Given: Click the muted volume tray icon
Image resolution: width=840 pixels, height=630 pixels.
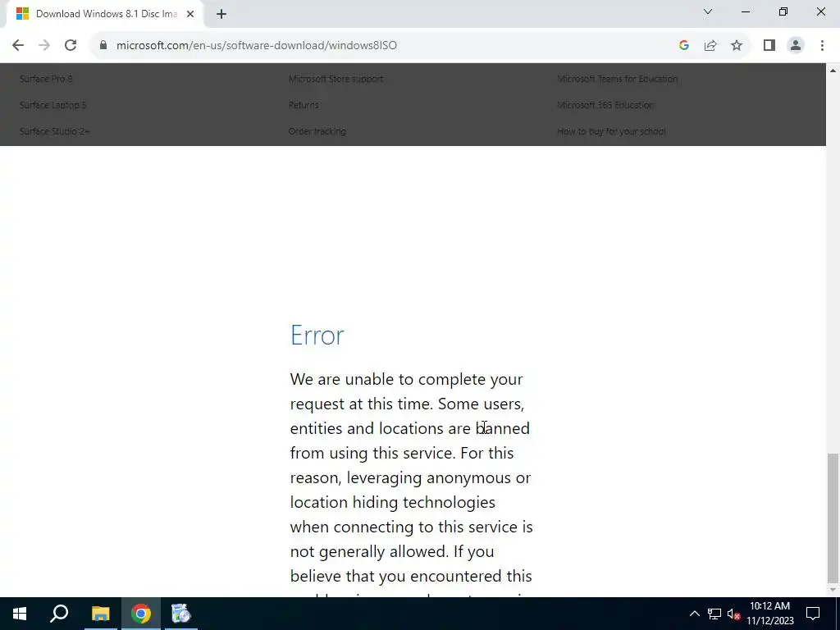Looking at the screenshot, I should pos(734,614).
